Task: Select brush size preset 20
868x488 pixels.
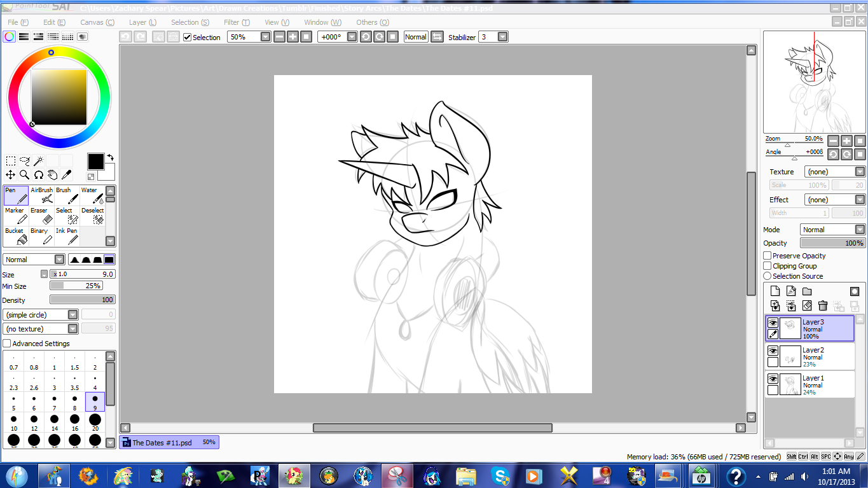Action: (95, 421)
